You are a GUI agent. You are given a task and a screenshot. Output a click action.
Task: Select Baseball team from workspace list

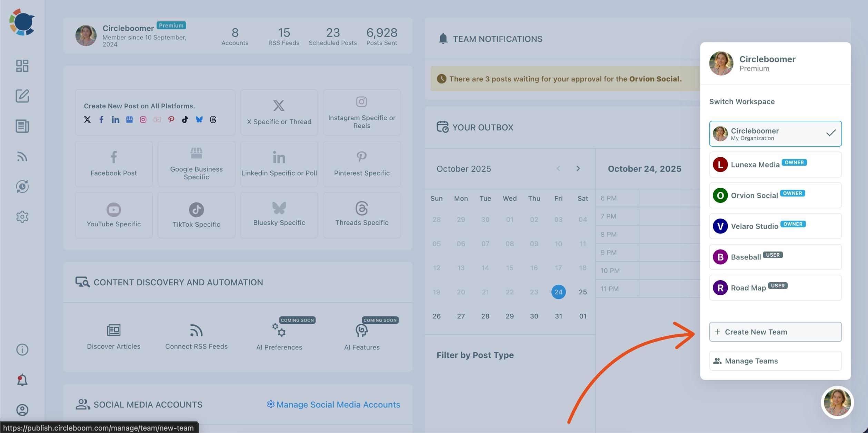pyautogui.click(x=775, y=257)
